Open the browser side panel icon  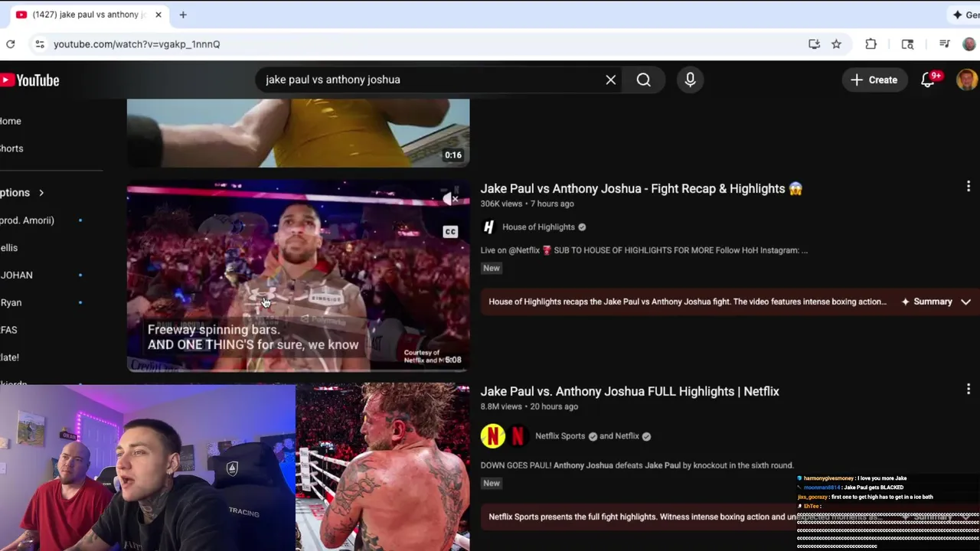[907, 44]
